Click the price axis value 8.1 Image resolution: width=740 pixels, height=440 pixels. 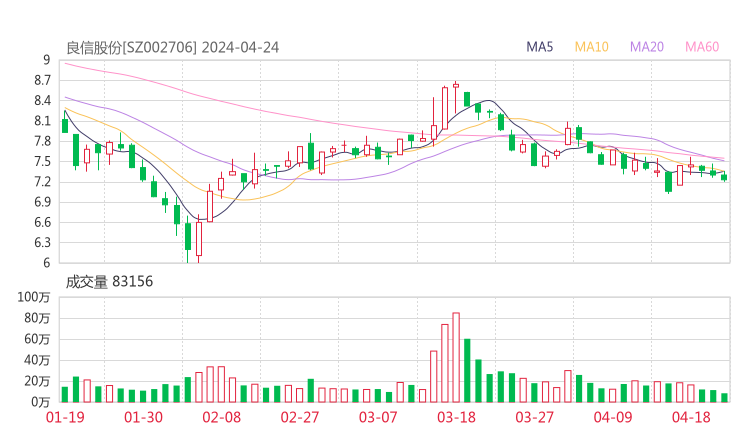point(42,121)
